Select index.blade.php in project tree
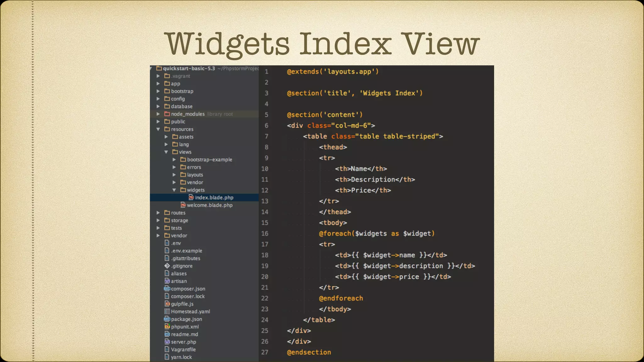This screenshot has height=362, width=644. pyautogui.click(x=204, y=197)
